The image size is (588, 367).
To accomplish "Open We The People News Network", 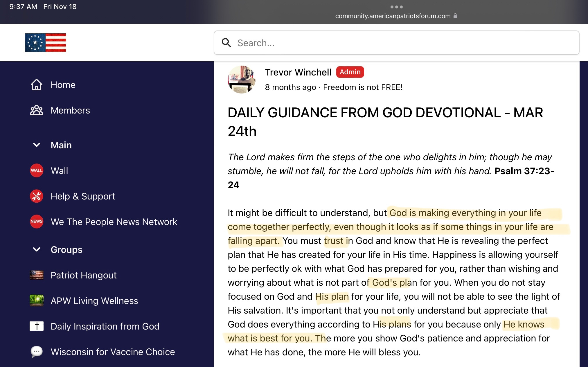I will (x=114, y=222).
